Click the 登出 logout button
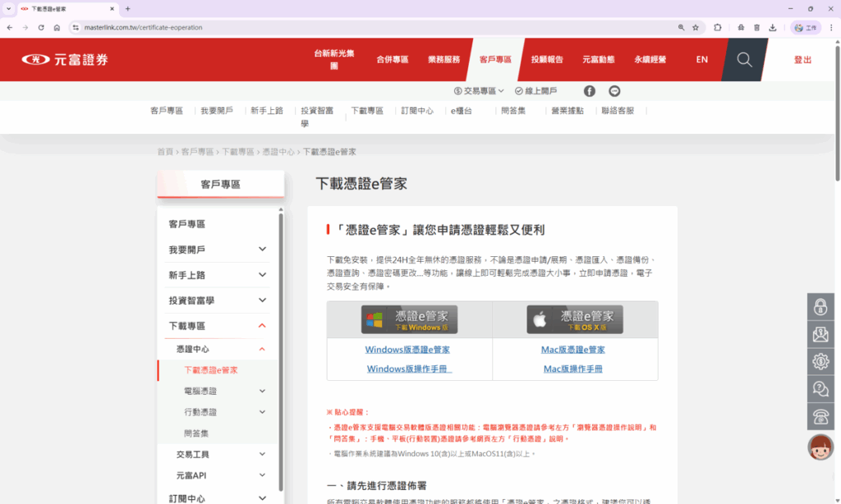841x504 pixels. pos(802,60)
